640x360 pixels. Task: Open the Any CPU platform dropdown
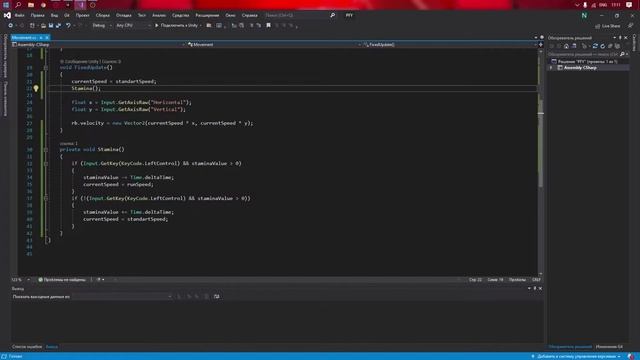click(x=133, y=25)
